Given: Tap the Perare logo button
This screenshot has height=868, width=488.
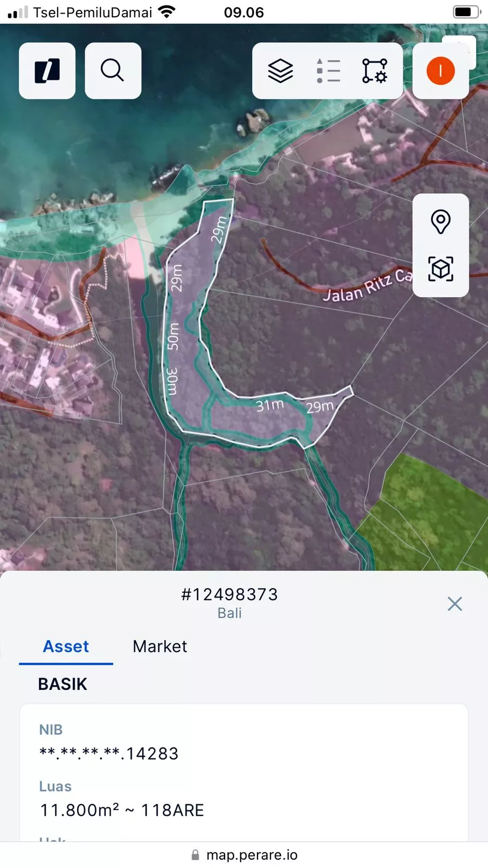Looking at the screenshot, I should pos(47,71).
